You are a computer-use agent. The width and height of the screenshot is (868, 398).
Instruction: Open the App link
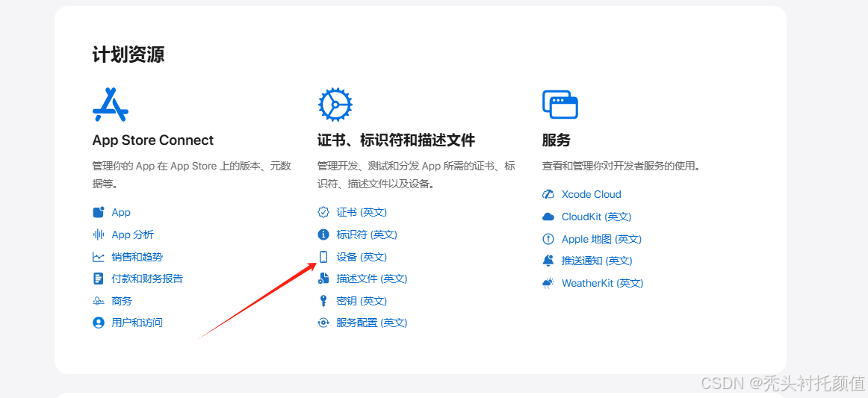[x=121, y=213]
